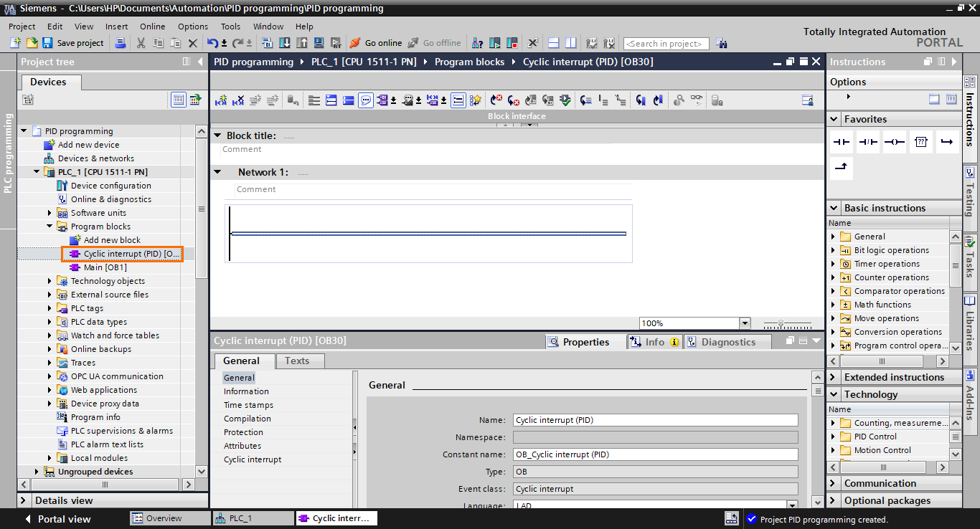Open the Options menu
980x529 pixels.
[192, 26]
